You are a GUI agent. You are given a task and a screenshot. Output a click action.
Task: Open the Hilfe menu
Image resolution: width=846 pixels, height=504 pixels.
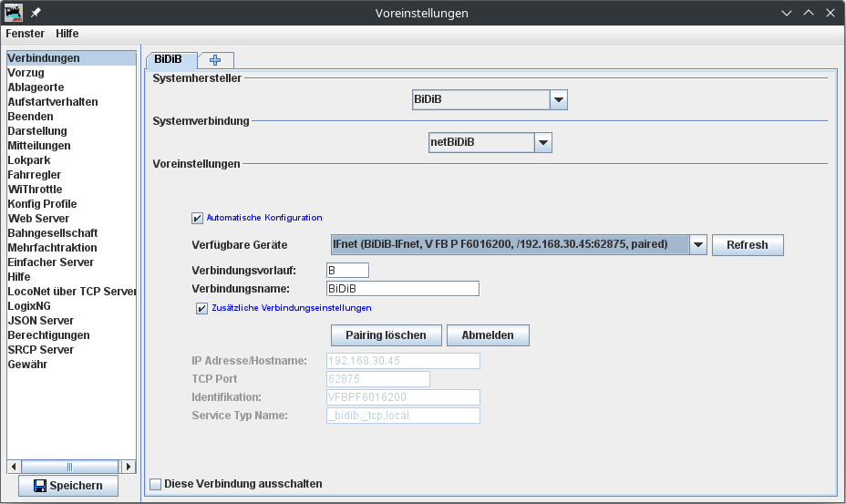pyautogui.click(x=67, y=34)
